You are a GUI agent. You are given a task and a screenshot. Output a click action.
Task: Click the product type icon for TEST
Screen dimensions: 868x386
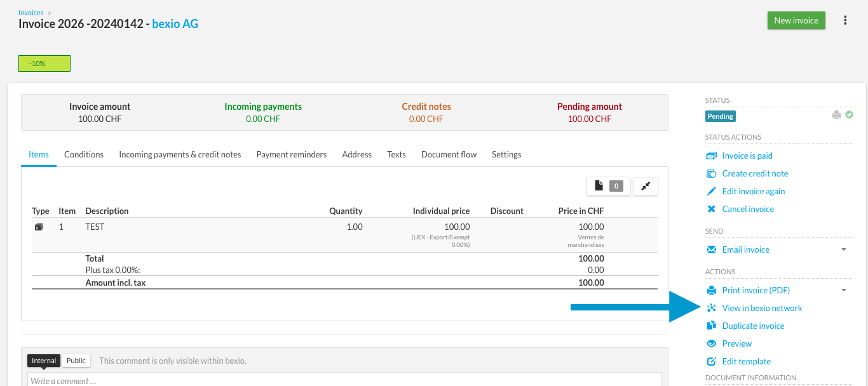coord(39,227)
